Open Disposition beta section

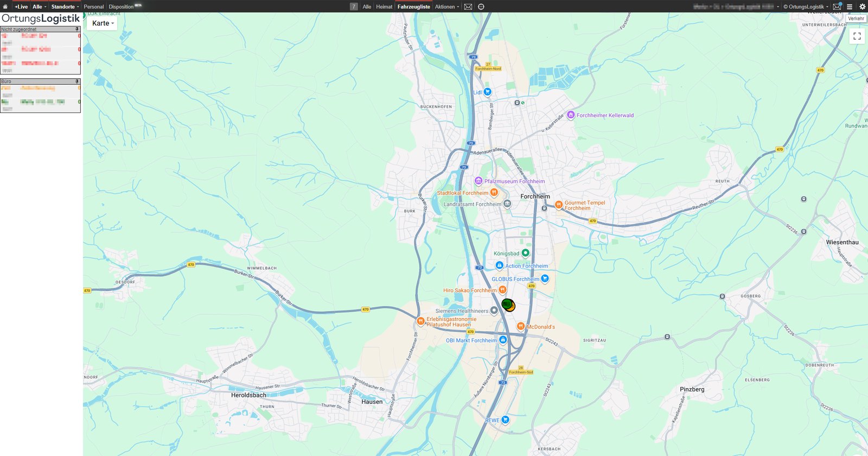point(125,7)
